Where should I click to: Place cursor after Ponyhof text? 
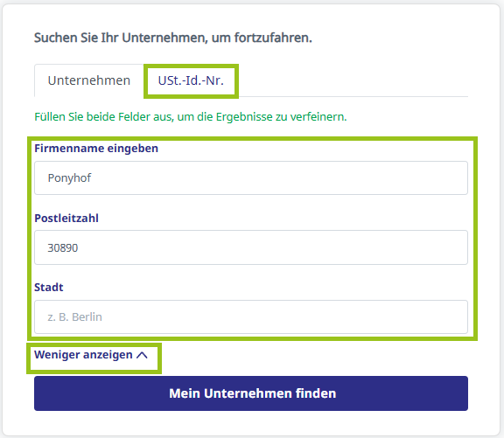pos(92,177)
